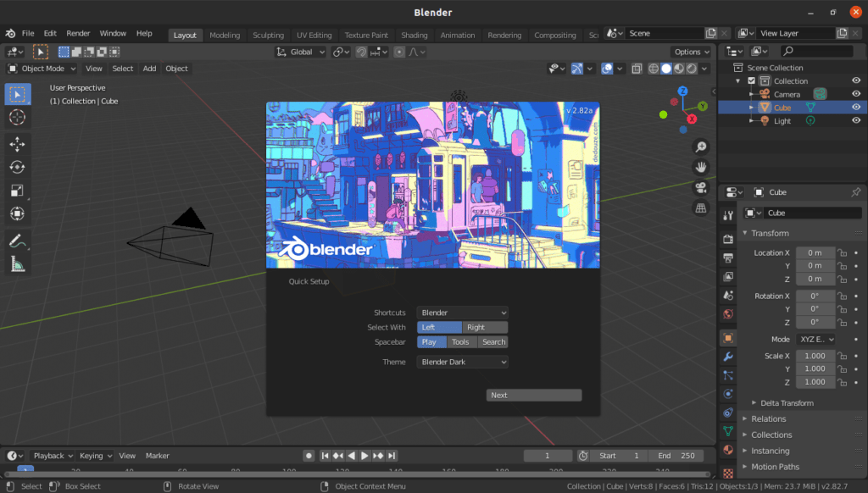
Task: Open the Scene properties tab
Action: click(728, 296)
